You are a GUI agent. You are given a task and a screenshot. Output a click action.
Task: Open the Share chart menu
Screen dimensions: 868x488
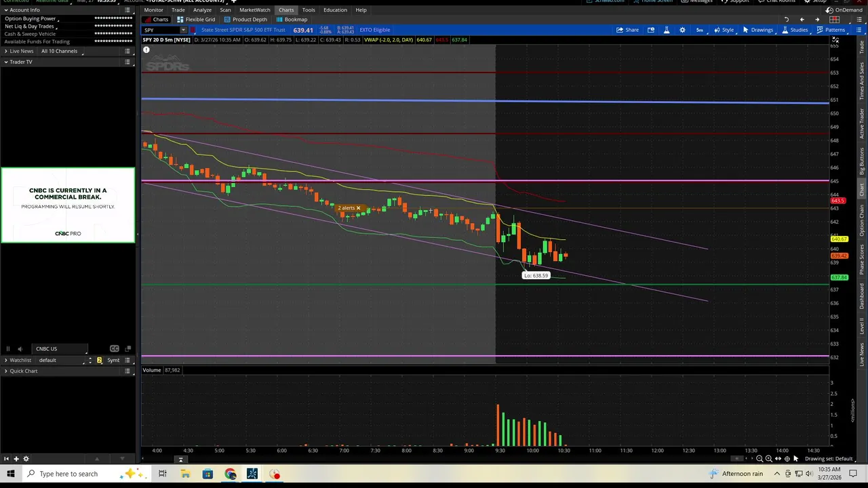tap(627, 30)
